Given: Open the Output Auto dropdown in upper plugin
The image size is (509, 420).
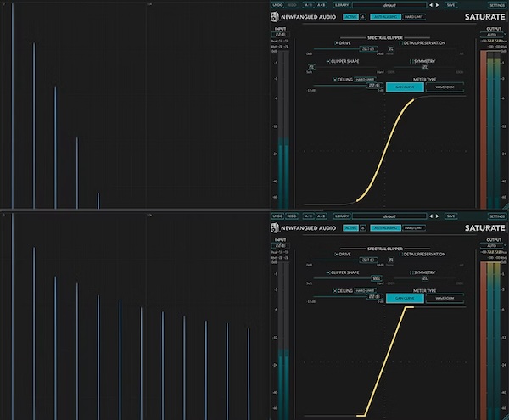Looking at the screenshot, I should (494, 35).
